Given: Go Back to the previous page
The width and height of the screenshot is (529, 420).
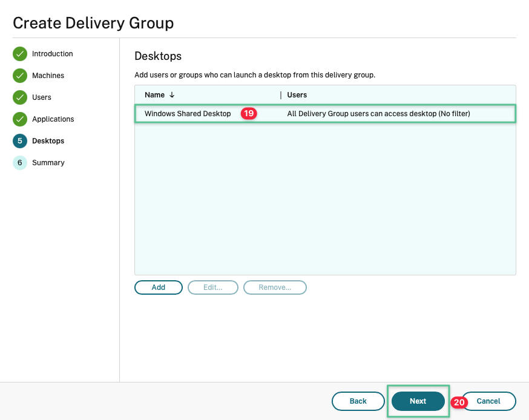Looking at the screenshot, I should 358,401.
